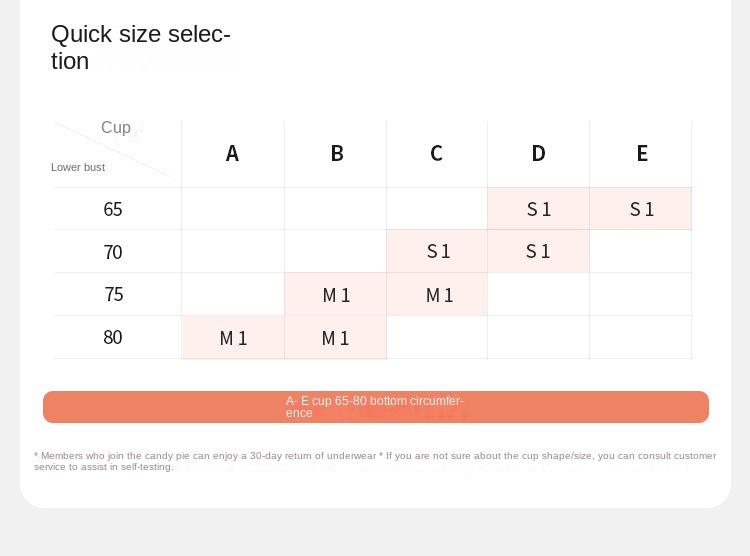Click the 70 lower bust row label
The image size is (750, 556).
pyautogui.click(x=113, y=252)
